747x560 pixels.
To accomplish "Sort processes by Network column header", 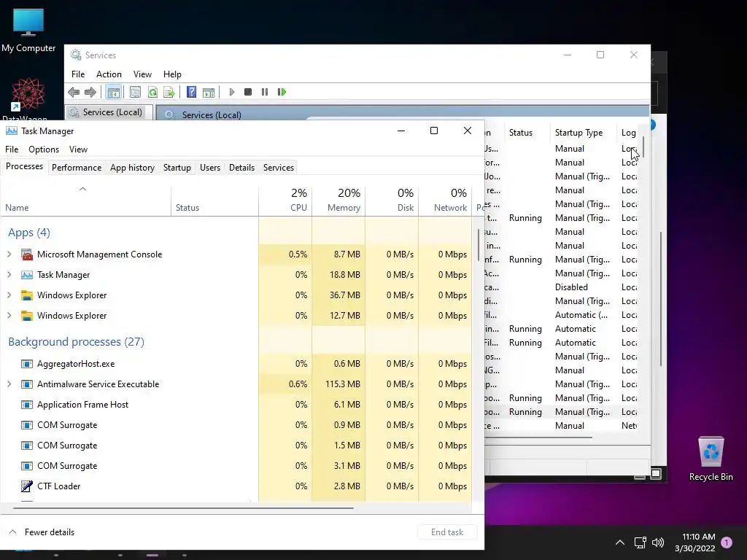I will (x=446, y=200).
